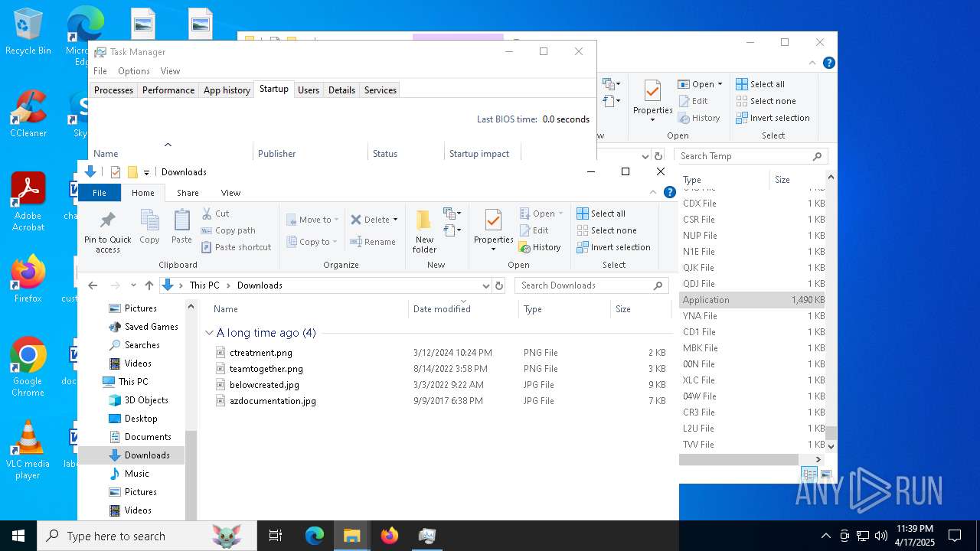
Task: Expand the Delete dropdown arrow
Action: [395, 220]
